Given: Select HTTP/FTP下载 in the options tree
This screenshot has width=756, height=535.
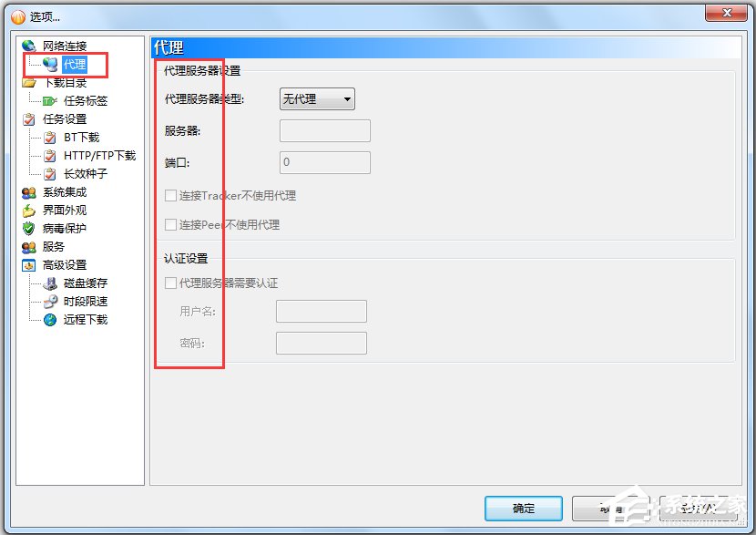Looking at the screenshot, I should (x=100, y=155).
